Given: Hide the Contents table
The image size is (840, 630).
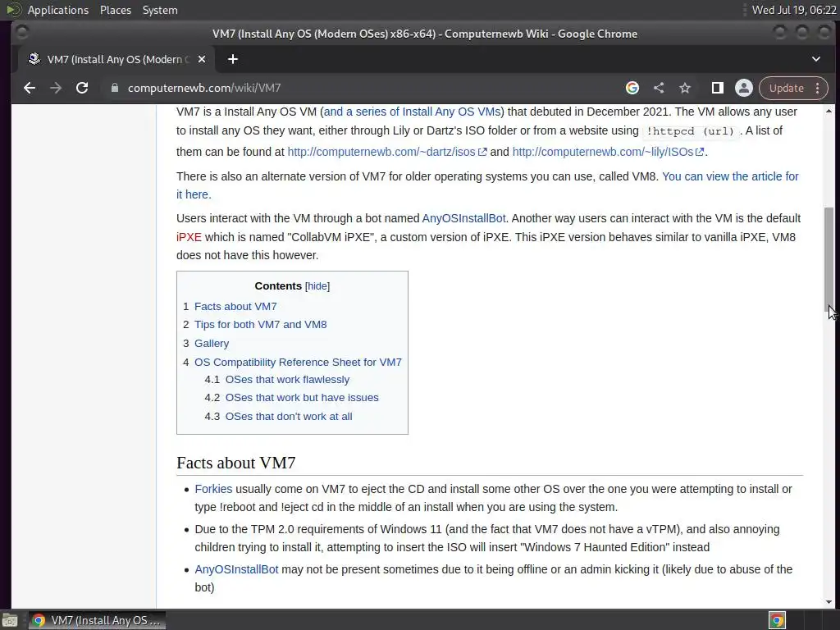Looking at the screenshot, I should coord(317,286).
